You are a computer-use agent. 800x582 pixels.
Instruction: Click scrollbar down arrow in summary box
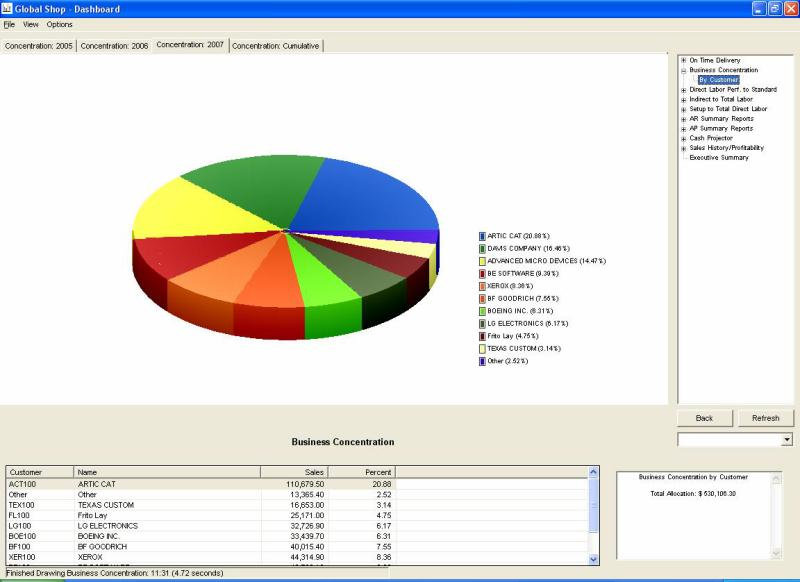pyautogui.click(x=776, y=554)
